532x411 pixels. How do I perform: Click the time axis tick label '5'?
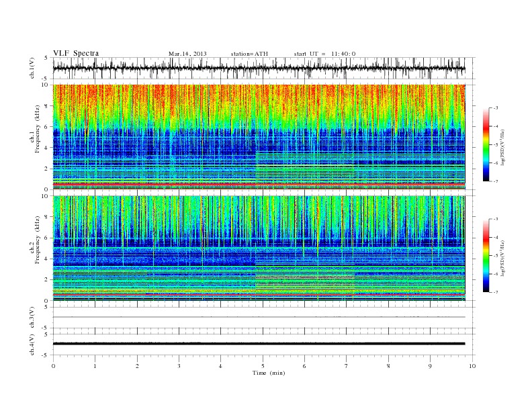263,366
